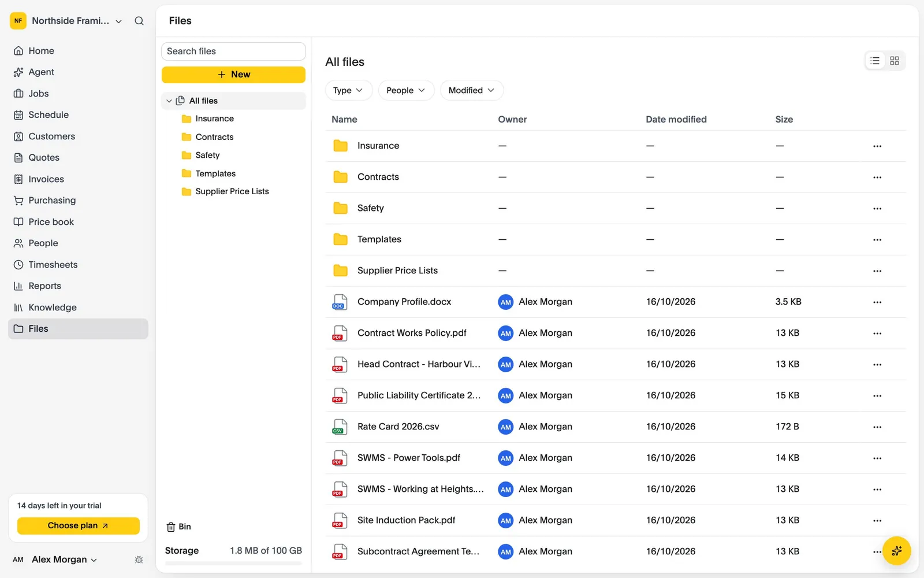Click the search magnifier icon in sidebar header
Viewport: 924px width, 578px height.
coord(139,21)
